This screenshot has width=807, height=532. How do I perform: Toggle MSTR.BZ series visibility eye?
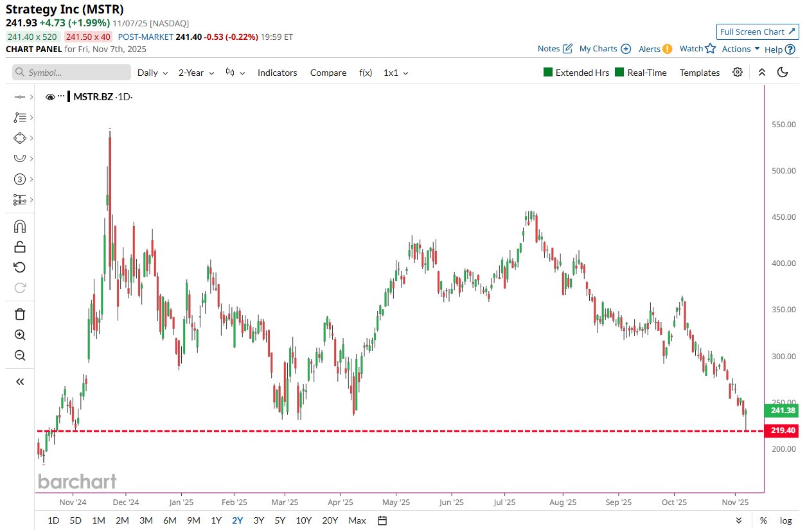[x=51, y=97]
